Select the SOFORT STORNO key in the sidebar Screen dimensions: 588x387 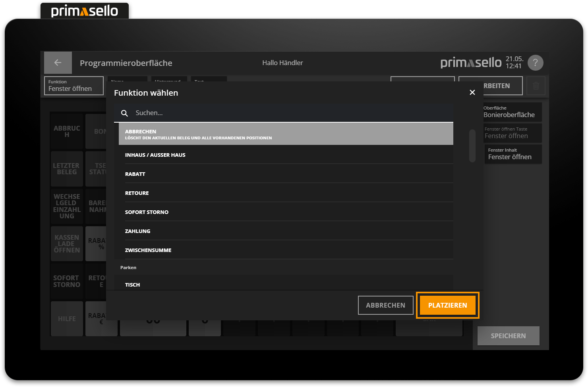66,281
